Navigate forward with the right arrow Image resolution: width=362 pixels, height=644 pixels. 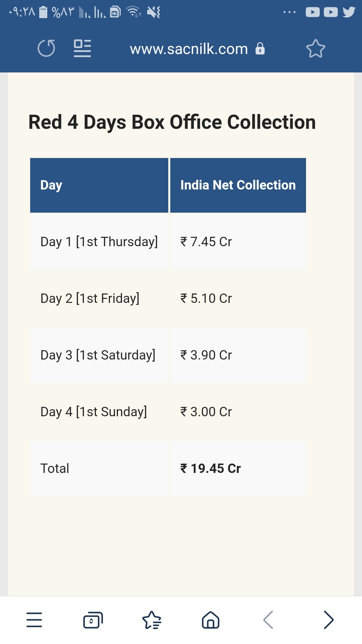329,620
